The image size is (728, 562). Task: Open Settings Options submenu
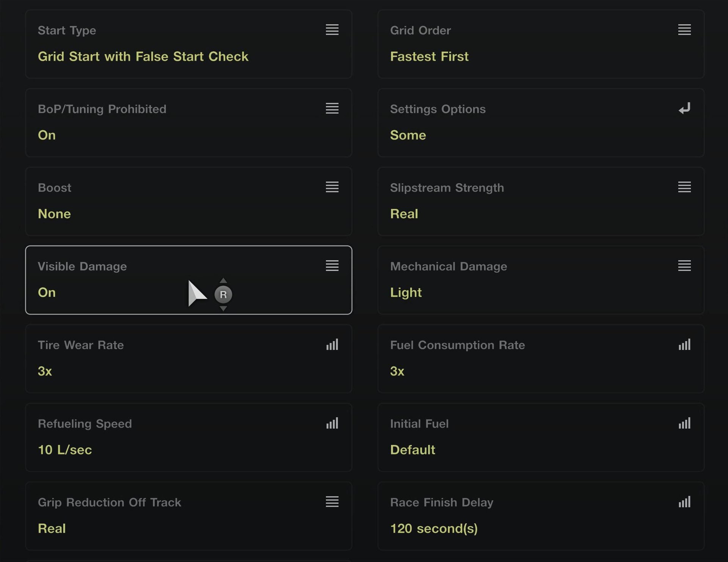[541, 122]
